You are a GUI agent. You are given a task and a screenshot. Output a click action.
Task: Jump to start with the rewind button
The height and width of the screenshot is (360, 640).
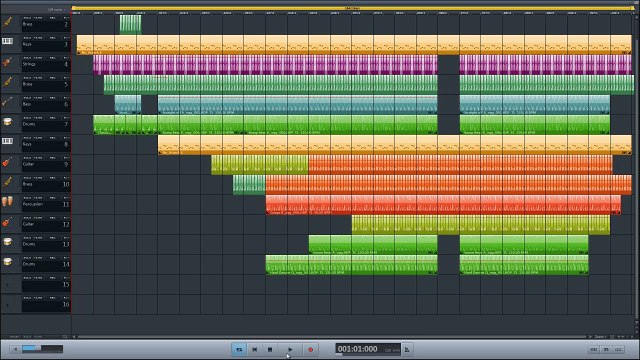click(x=254, y=349)
